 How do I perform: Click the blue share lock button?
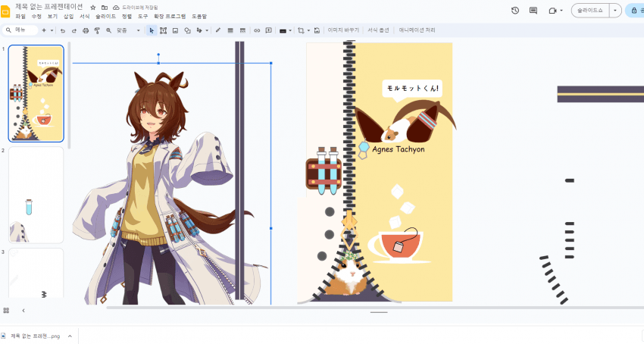635,11
